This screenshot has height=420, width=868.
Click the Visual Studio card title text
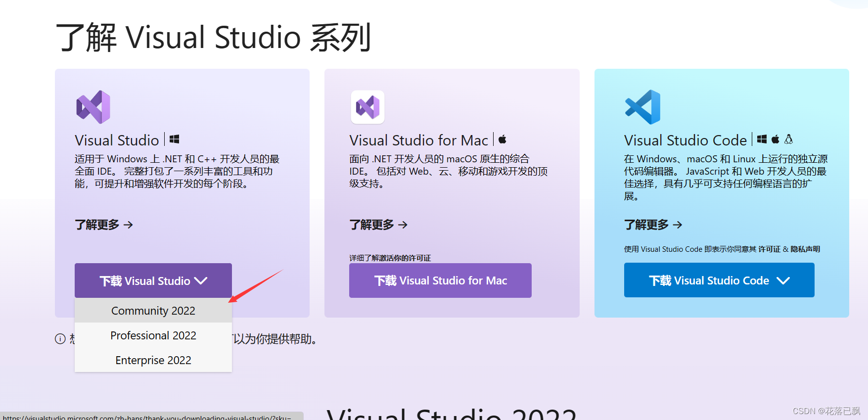click(x=117, y=140)
